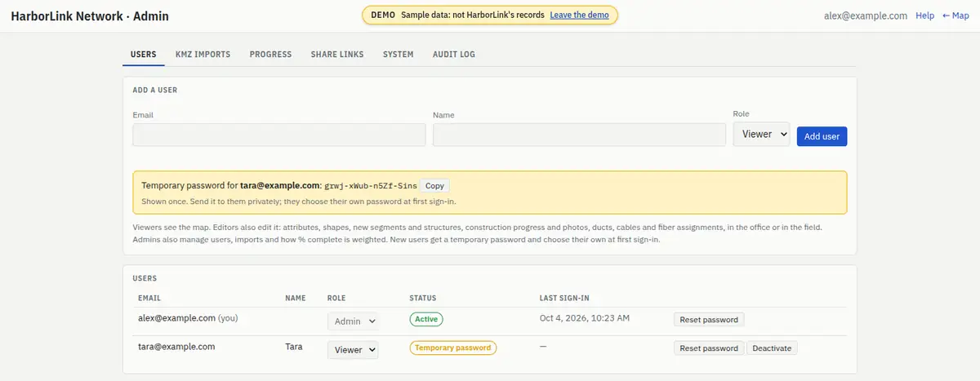Click the tara@example.com email cell in users table
980x381 pixels.
point(176,347)
